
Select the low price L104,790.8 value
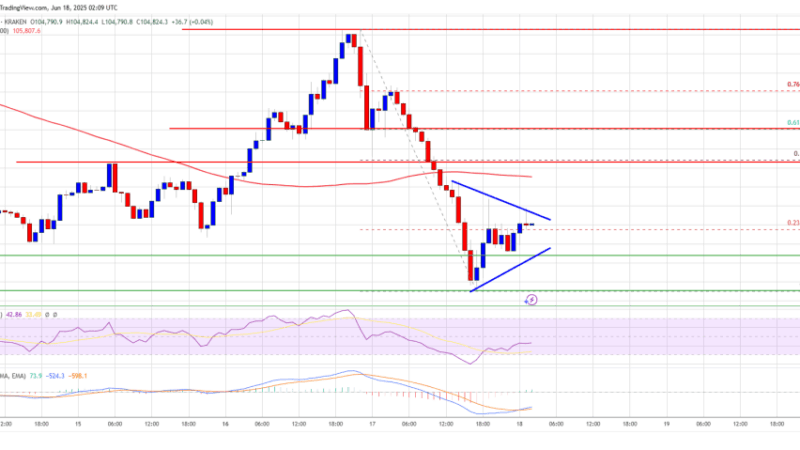[x=117, y=22]
